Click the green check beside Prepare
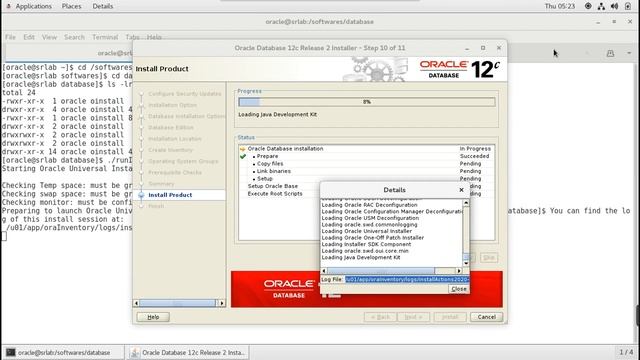640x360 pixels. pyautogui.click(x=243, y=156)
